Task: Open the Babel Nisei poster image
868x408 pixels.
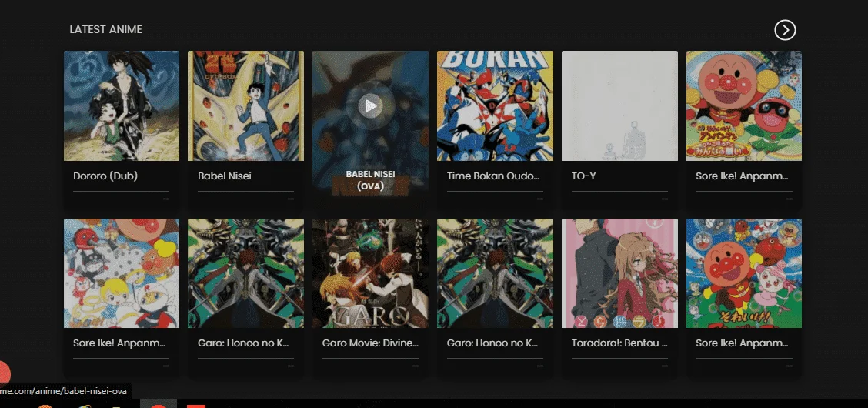Action: 245,105
